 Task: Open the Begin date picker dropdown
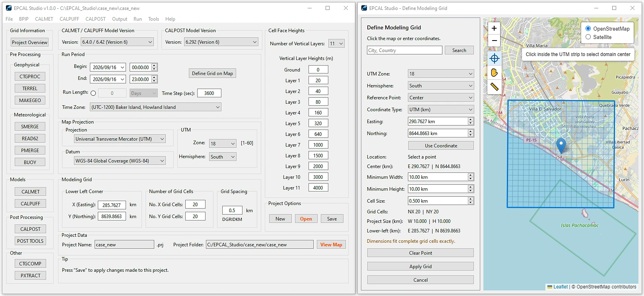[122, 68]
